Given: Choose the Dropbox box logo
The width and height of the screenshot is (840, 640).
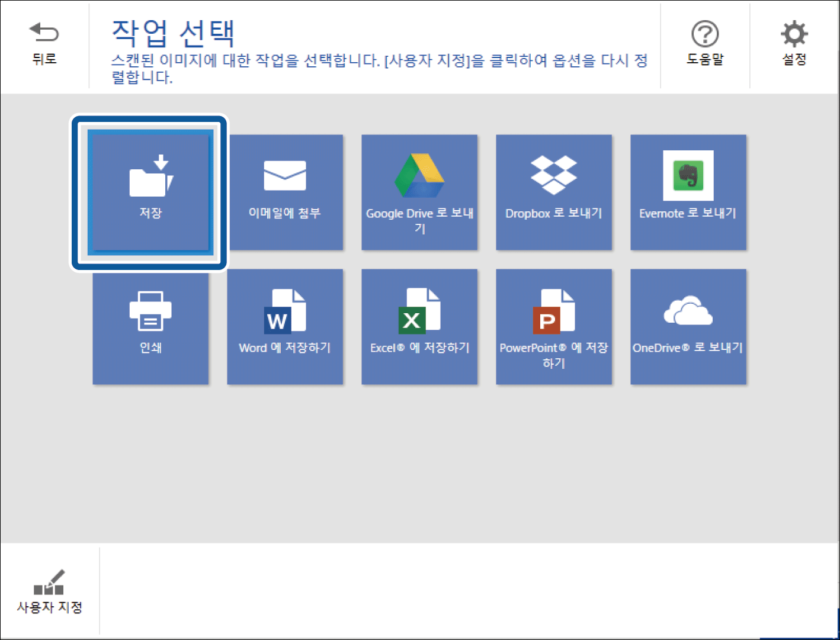Looking at the screenshot, I should coord(553,175).
